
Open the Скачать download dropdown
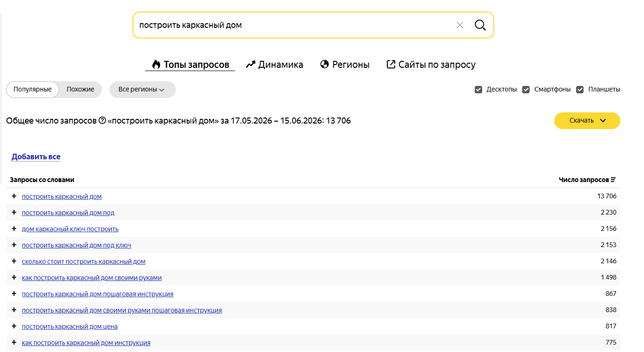coord(587,121)
